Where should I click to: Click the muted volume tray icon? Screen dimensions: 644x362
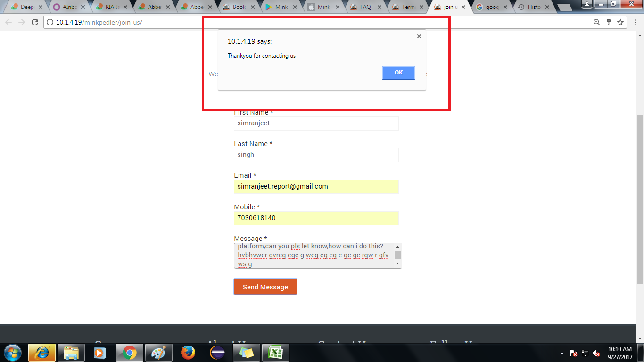[x=596, y=353]
